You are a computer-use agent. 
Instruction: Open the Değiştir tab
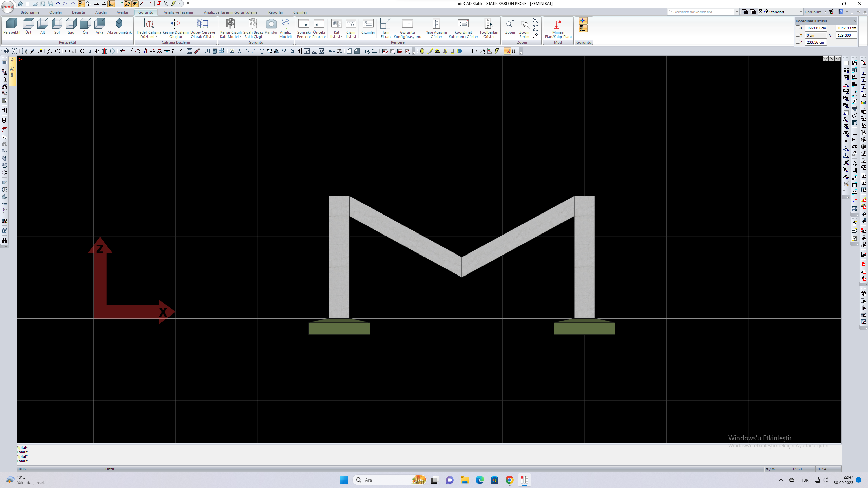coord(79,12)
